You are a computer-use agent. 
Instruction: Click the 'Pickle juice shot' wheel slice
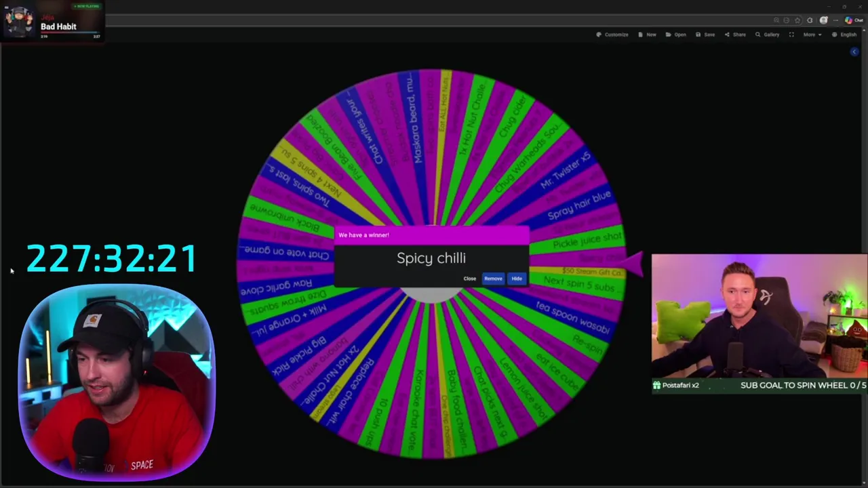point(587,240)
